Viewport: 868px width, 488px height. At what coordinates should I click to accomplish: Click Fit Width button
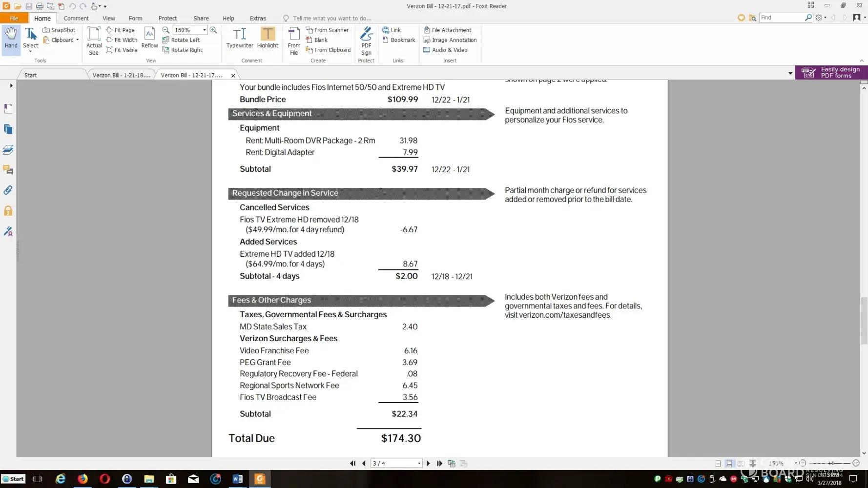pos(122,40)
